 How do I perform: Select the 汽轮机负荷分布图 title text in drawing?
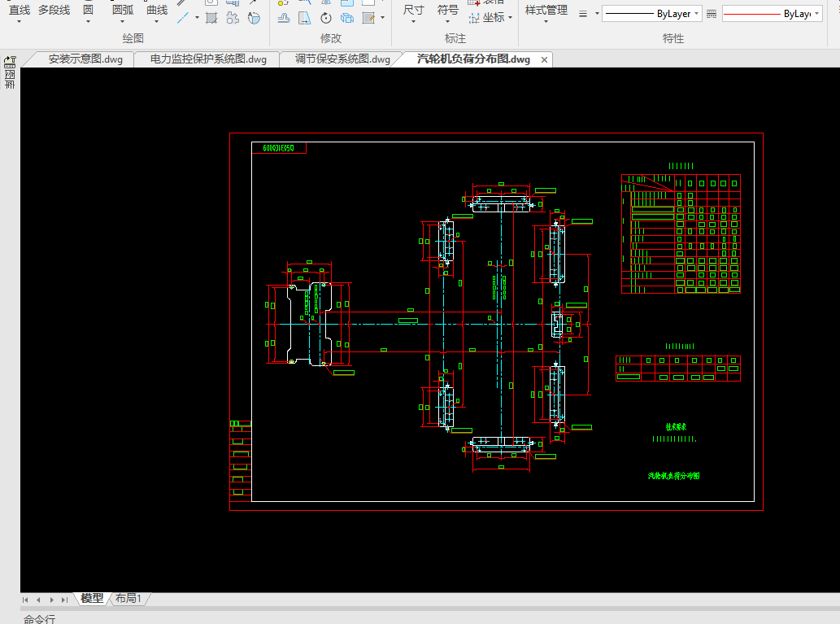[x=673, y=475]
